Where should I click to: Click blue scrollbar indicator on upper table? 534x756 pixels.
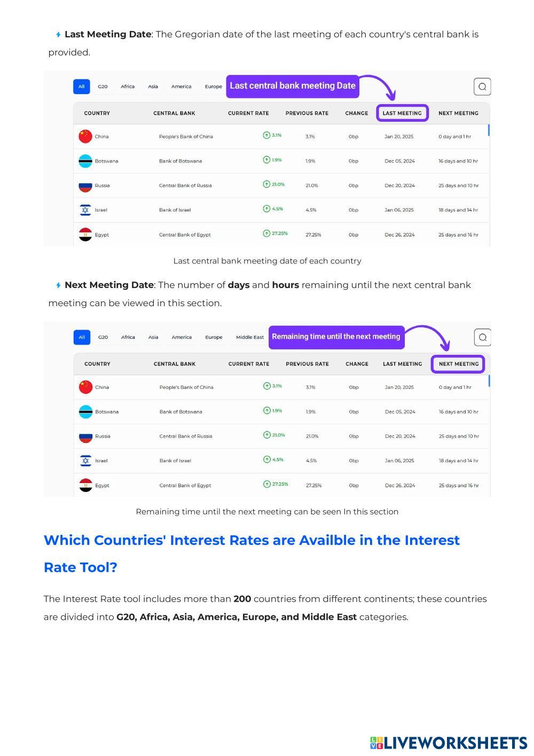coord(489,130)
